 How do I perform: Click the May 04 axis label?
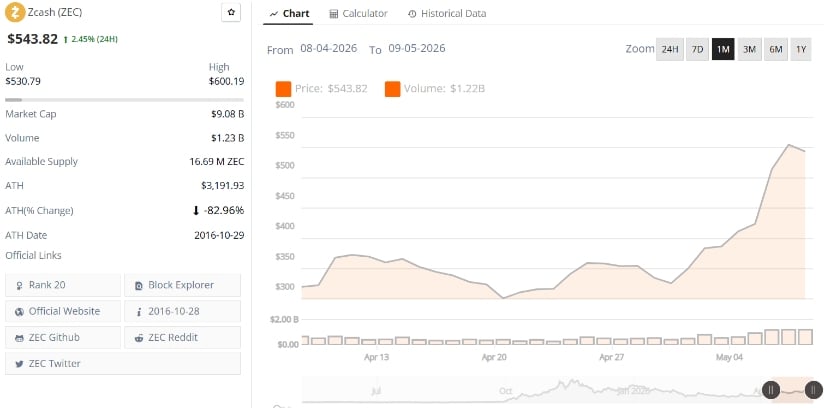729,357
